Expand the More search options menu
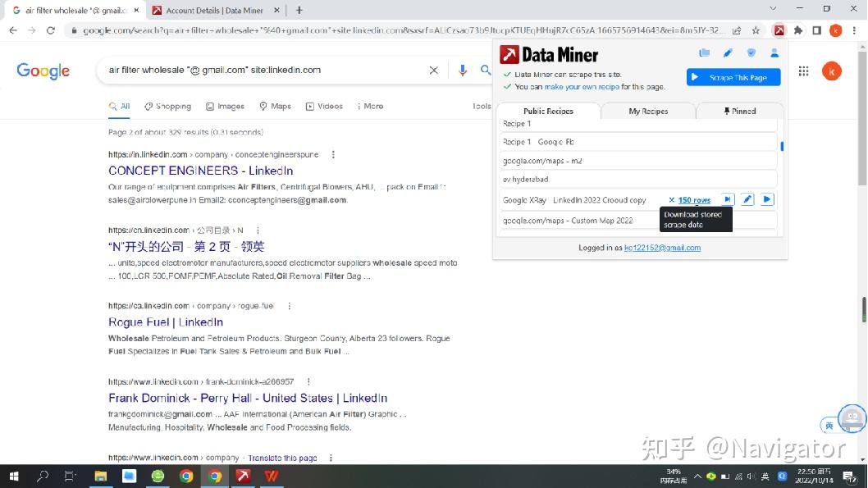This screenshot has width=868, height=488. point(370,107)
